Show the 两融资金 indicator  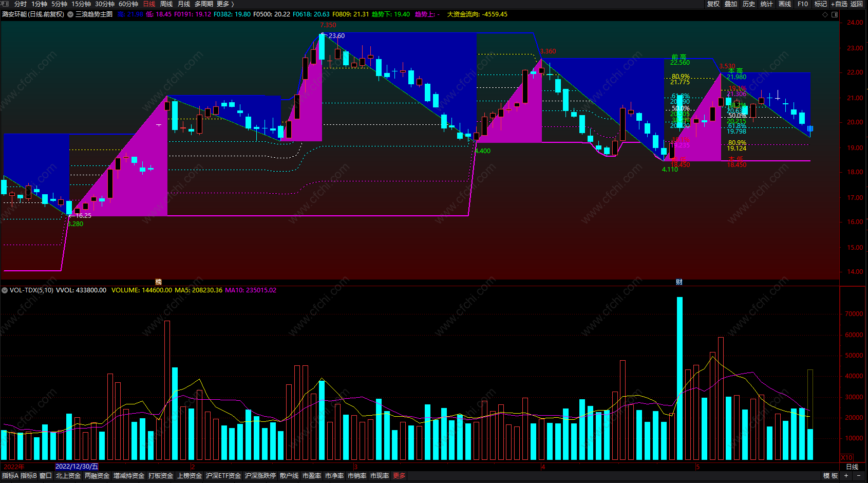(97, 476)
